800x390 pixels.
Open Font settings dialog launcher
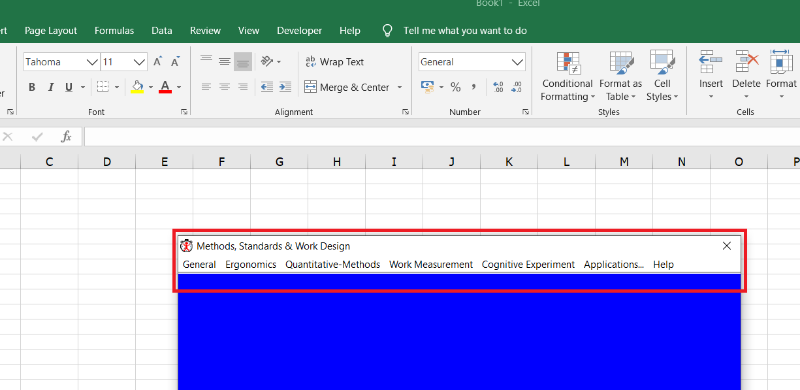pos(184,112)
